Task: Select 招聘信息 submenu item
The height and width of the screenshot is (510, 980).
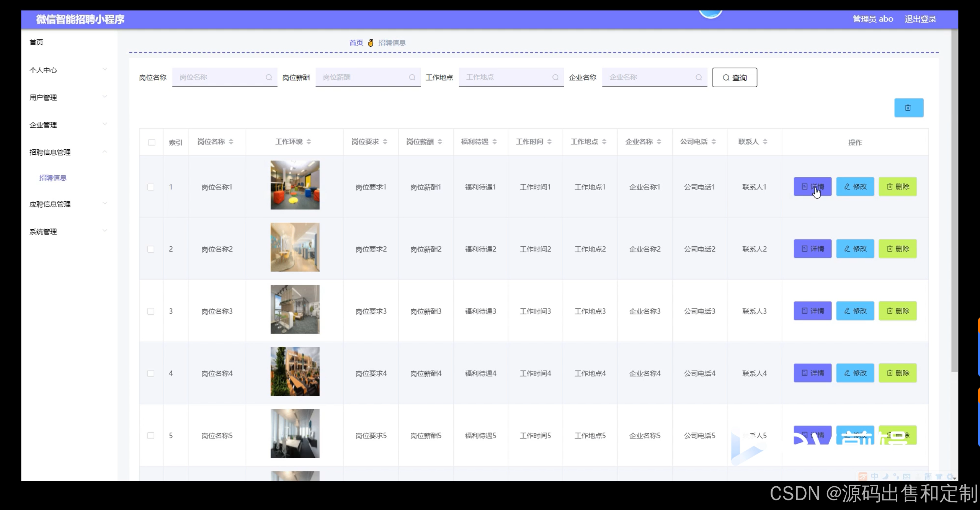Action: tap(53, 178)
